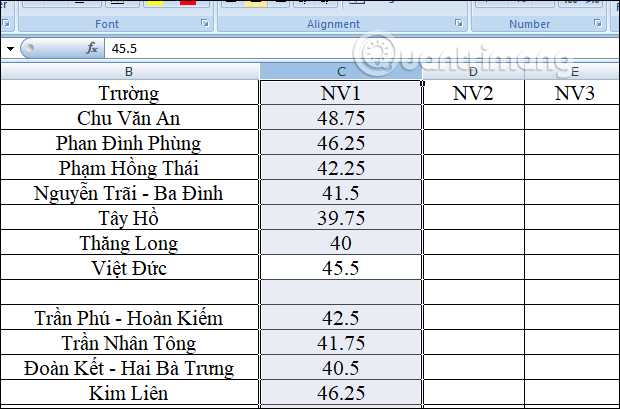Select the Nguyễn Trãi - Ba Đình cell
This screenshot has width=620, height=409.
click(130, 193)
